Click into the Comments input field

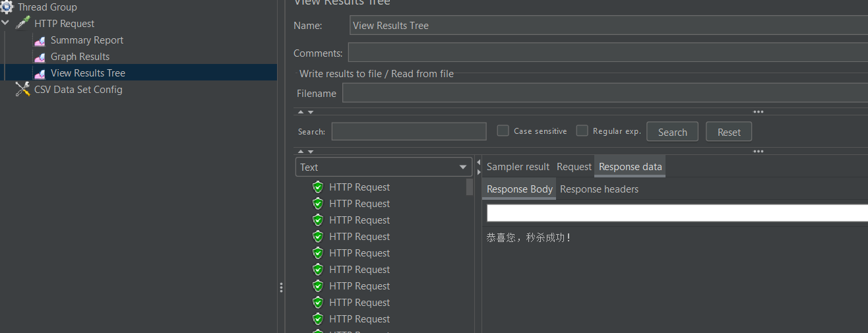[x=607, y=53]
